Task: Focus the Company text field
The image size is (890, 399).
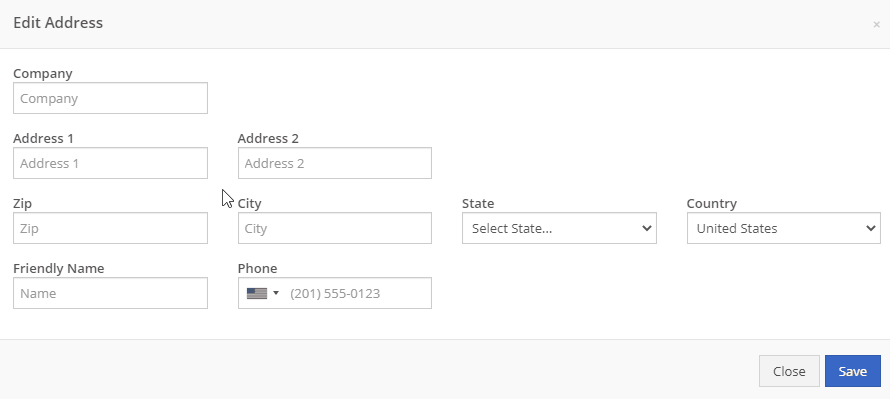Action: click(x=110, y=98)
